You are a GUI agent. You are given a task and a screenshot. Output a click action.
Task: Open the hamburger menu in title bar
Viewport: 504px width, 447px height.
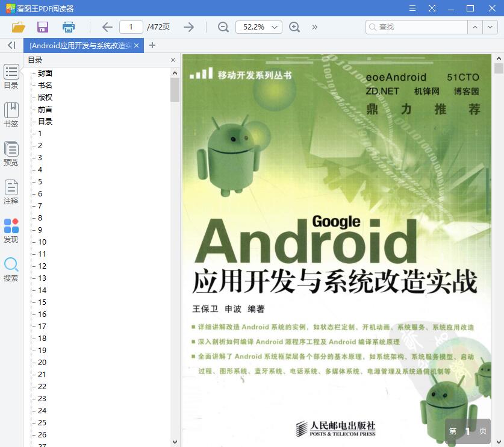click(x=412, y=8)
